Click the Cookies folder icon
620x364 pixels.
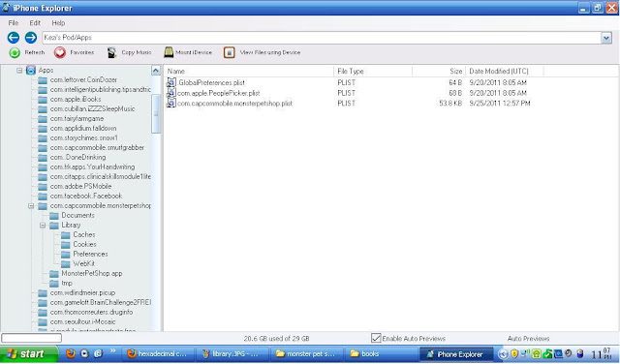tap(65, 245)
